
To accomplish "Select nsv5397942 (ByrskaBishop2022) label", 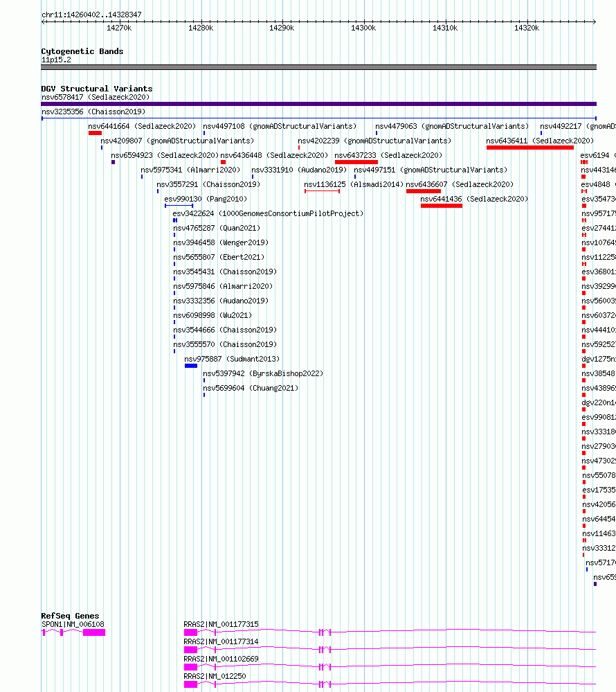I will tap(263, 374).
